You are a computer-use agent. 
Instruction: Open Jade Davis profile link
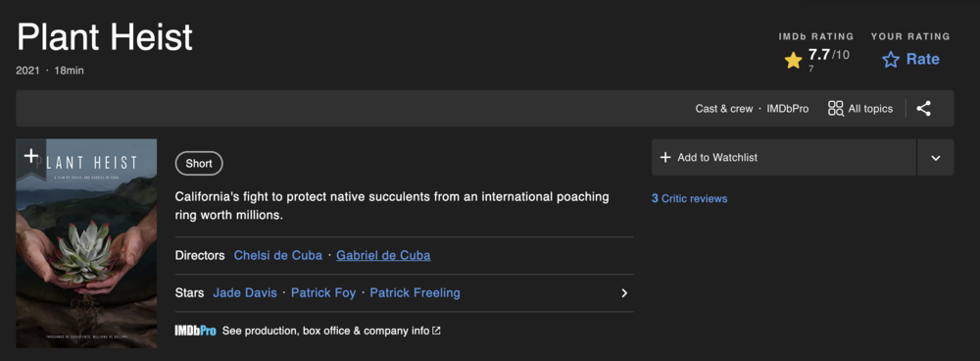click(x=245, y=292)
